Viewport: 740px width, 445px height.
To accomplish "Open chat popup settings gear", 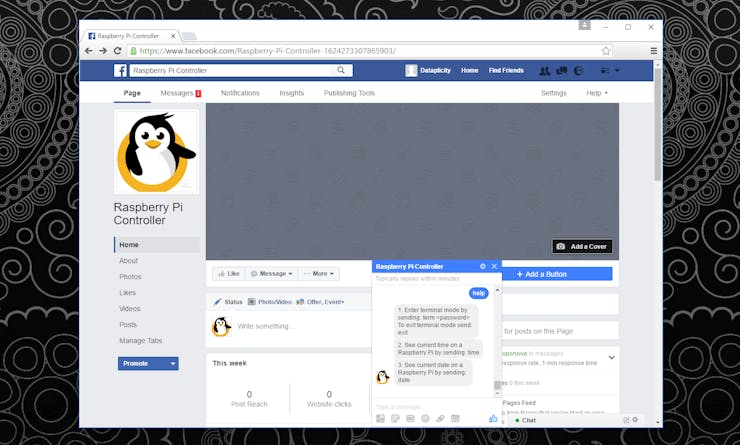I will 482,266.
